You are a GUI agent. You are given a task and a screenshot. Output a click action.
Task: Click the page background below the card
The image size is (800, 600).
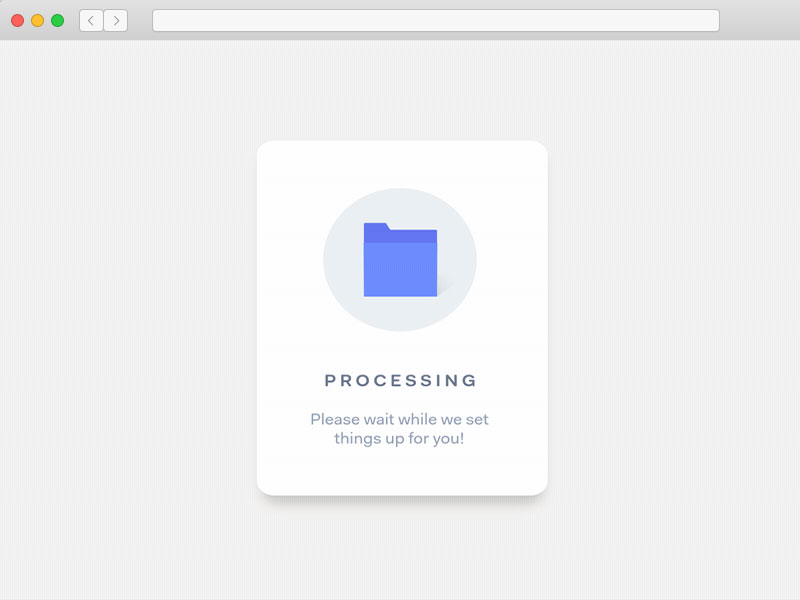click(401, 548)
